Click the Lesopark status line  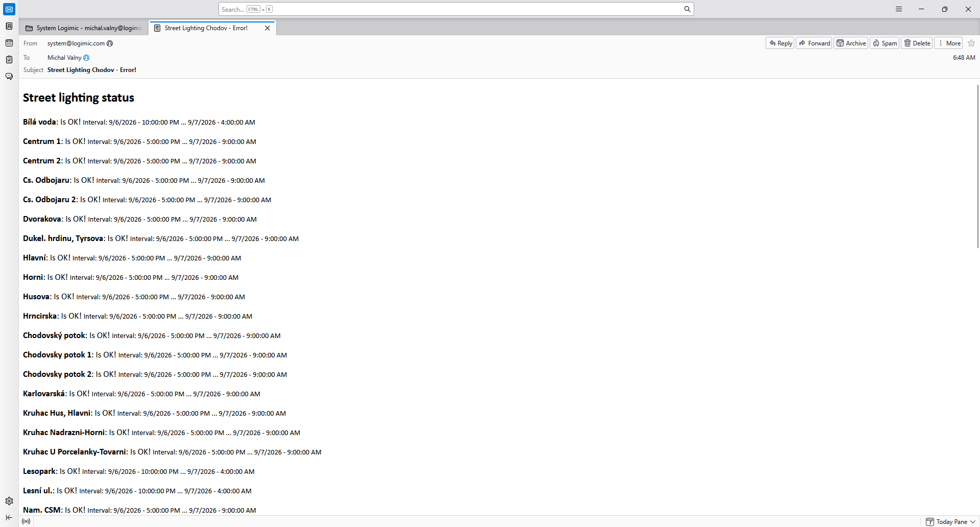(x=139, y=471)
